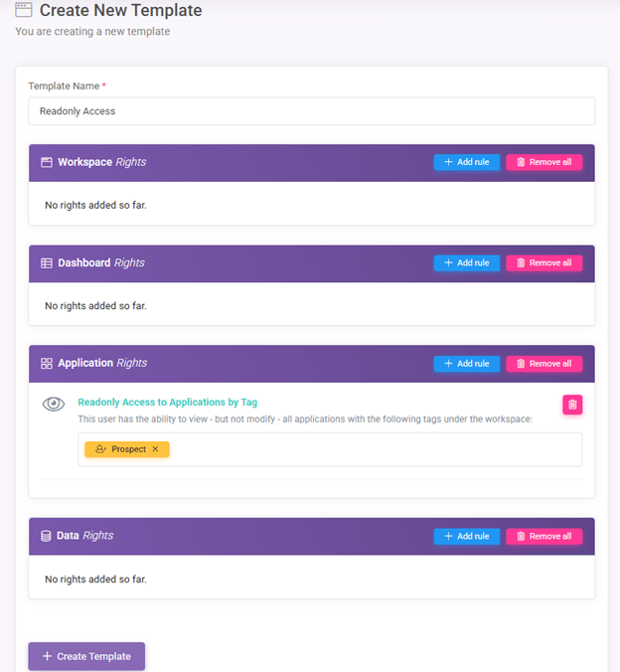Remove all Application Rights rules
620x672 pixels.
[x=543, y=364]
